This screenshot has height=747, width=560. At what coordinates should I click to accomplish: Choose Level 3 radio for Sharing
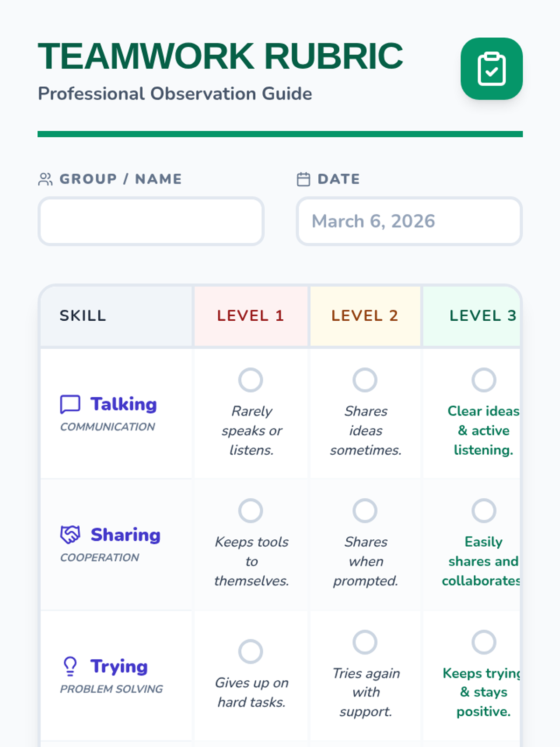coord(483,511)
